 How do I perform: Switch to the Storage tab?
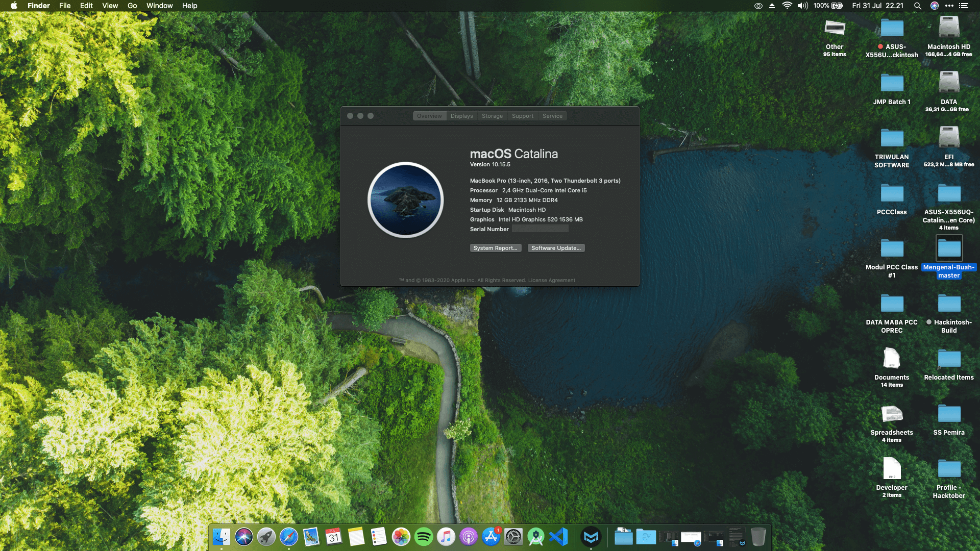point(492,116)
